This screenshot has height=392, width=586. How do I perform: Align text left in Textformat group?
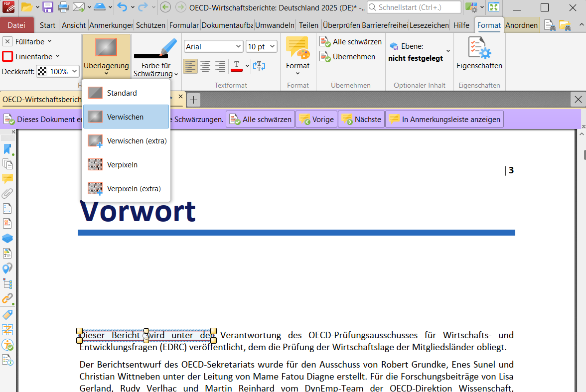pyautogui.click(x=190, y=66)
